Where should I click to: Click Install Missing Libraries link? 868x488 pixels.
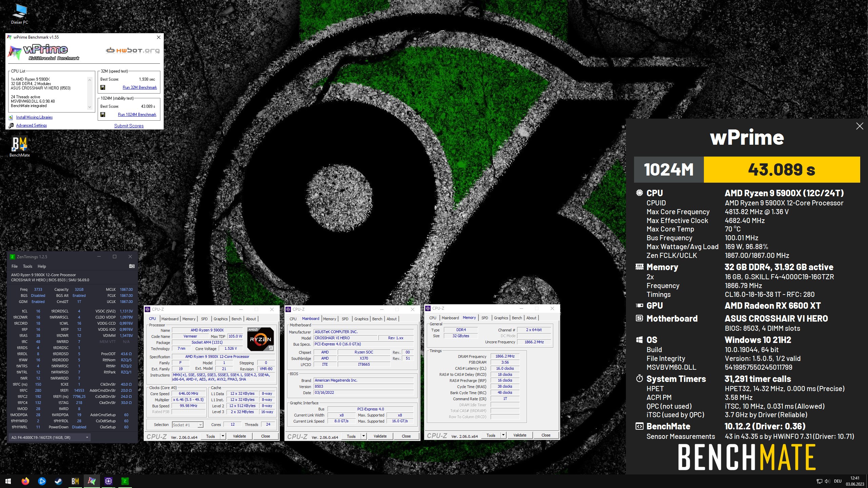34,117
